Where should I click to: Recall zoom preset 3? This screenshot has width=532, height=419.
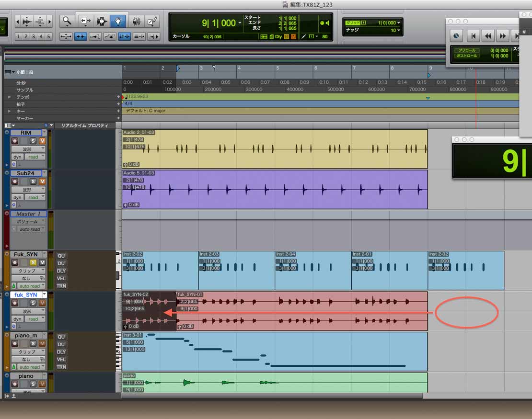(x=33, y=36)
